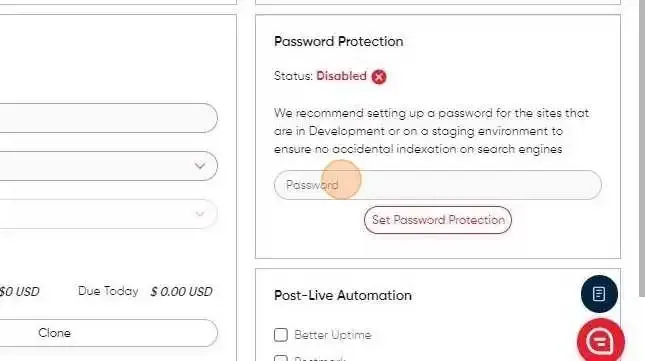The width and height of the screenshot is (645, 361).
Task: Click the Password Protection heading
Action: point(339,42)
